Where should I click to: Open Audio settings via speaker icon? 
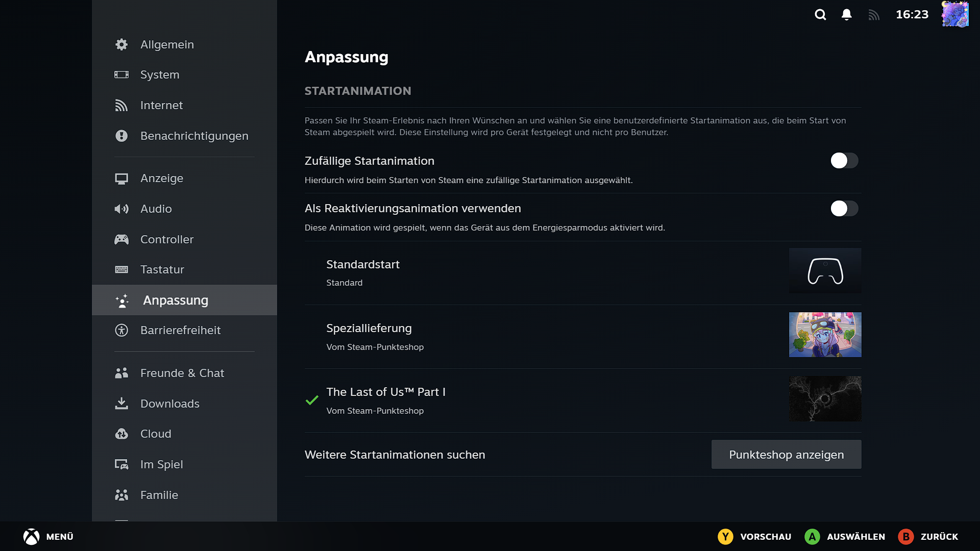pos(121,209)
